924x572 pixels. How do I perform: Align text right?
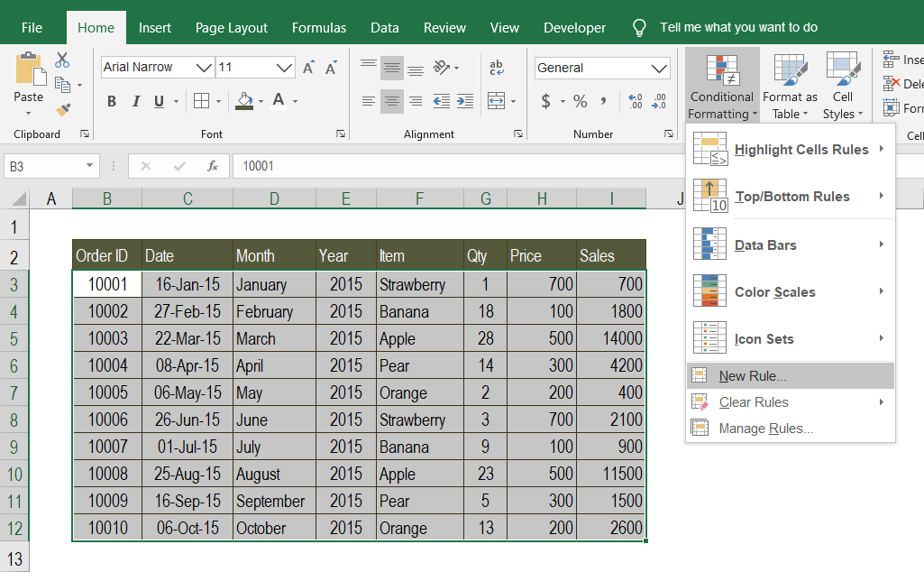coord(416,101)
